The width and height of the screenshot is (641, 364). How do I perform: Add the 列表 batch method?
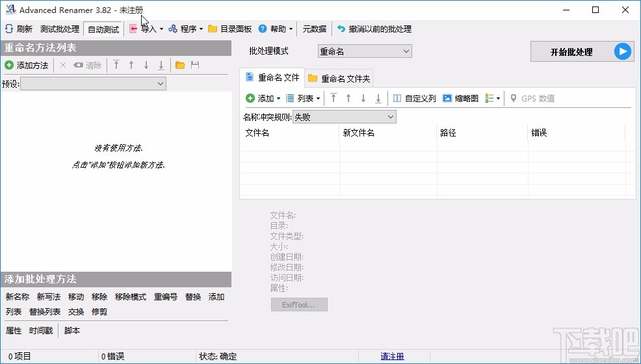14,312
